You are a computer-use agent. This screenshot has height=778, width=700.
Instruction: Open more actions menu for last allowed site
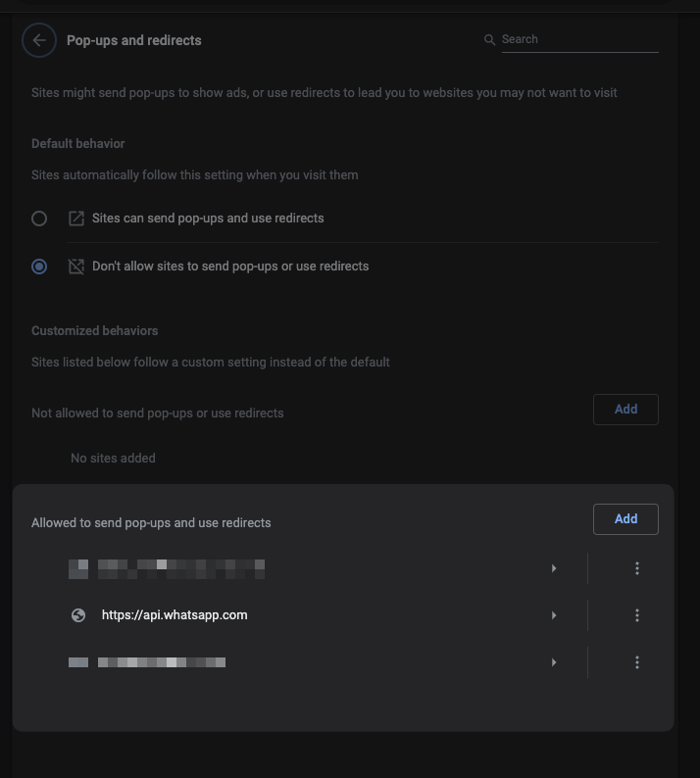point(637,662)
